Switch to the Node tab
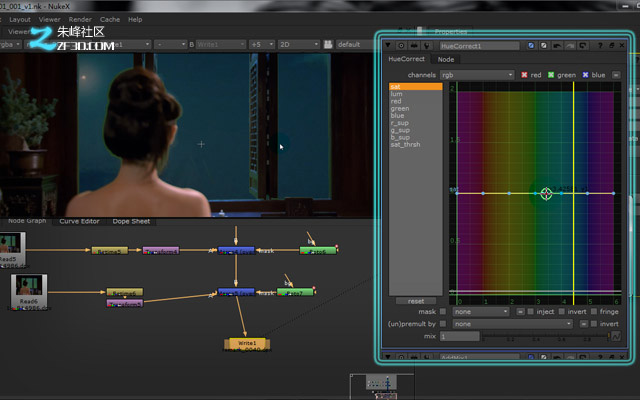Viewport: 640px width, 400px height. point(446,59)
